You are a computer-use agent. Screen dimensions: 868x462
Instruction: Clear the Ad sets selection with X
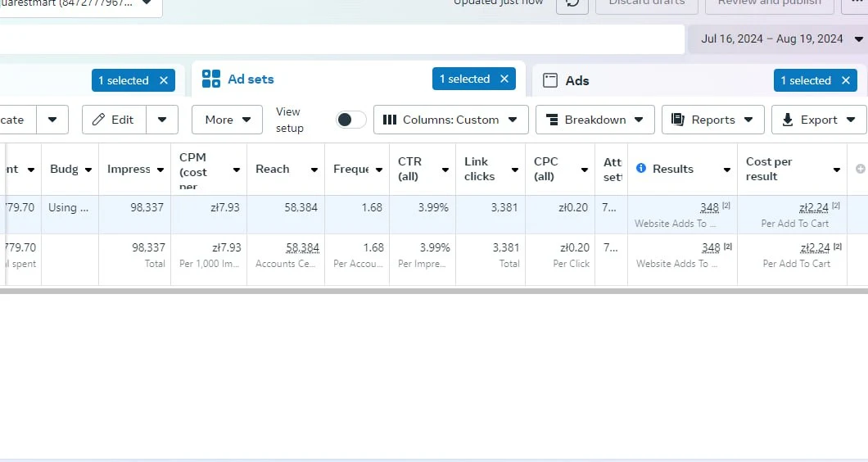(504, 79)
